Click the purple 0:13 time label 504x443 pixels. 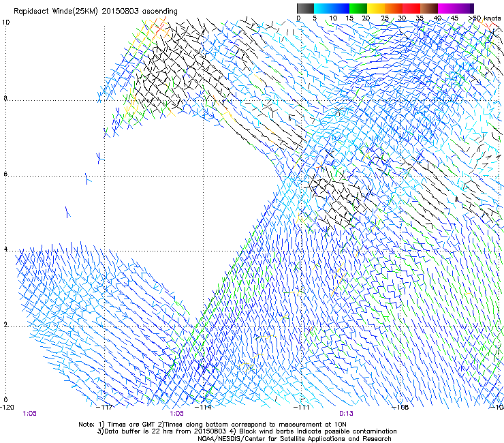click(x=346, y=414)
